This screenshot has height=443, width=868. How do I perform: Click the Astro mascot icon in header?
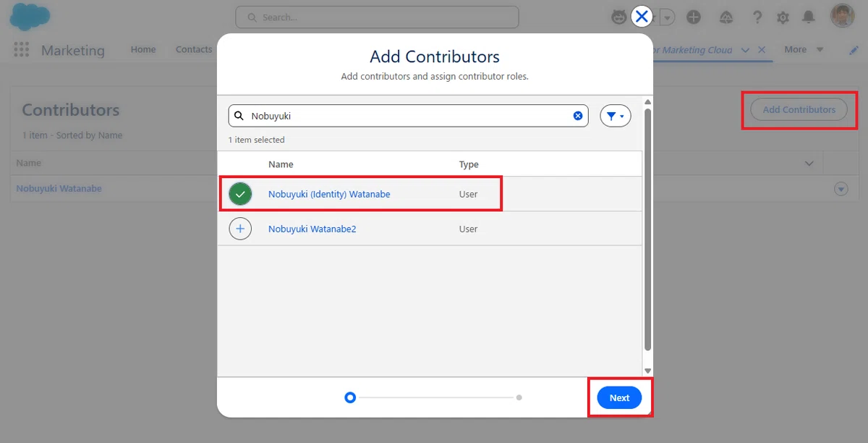619,17
